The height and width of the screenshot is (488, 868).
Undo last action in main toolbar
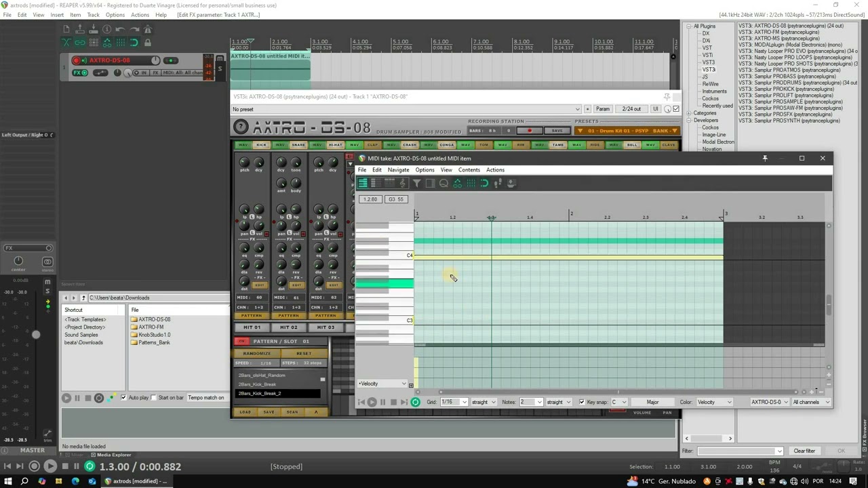[121, 29]
